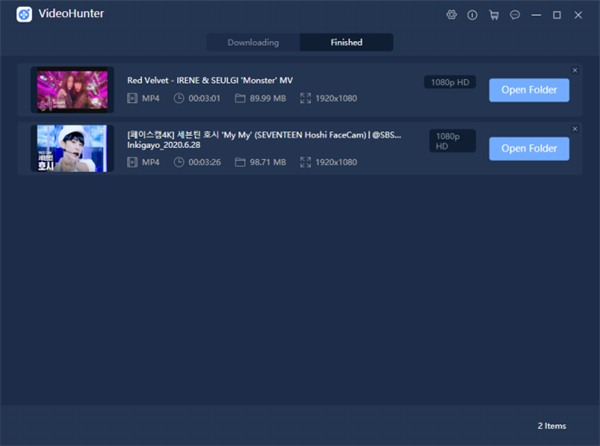Click MP4 format icon in SEVENTEEN Hoshi row

132,162
